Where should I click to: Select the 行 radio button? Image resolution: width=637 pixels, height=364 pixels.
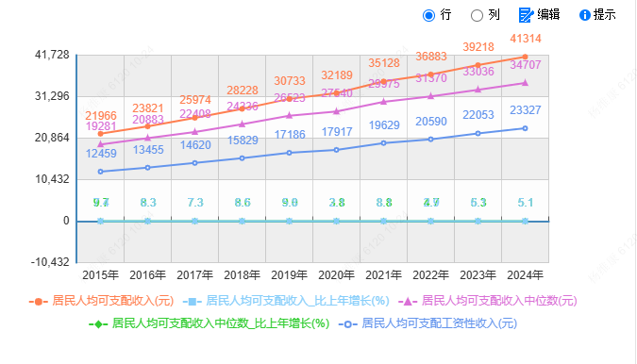pos(428,15)
